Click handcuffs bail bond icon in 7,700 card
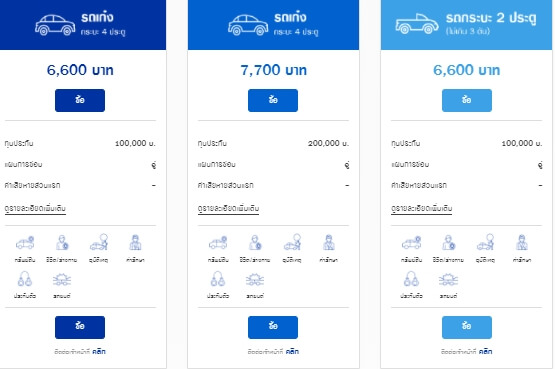 click(x=218, y=279)
